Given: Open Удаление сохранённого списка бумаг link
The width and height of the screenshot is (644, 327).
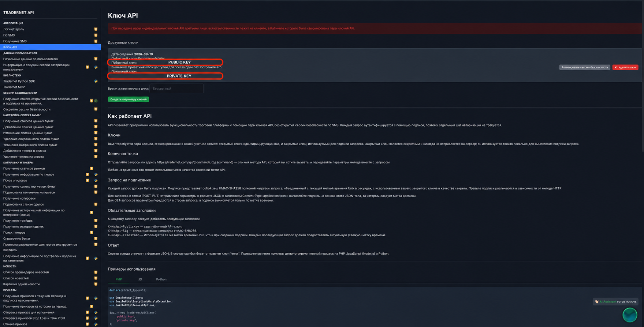Looking at the screenshot, I should pyautogui.click(x=31, y=139).
